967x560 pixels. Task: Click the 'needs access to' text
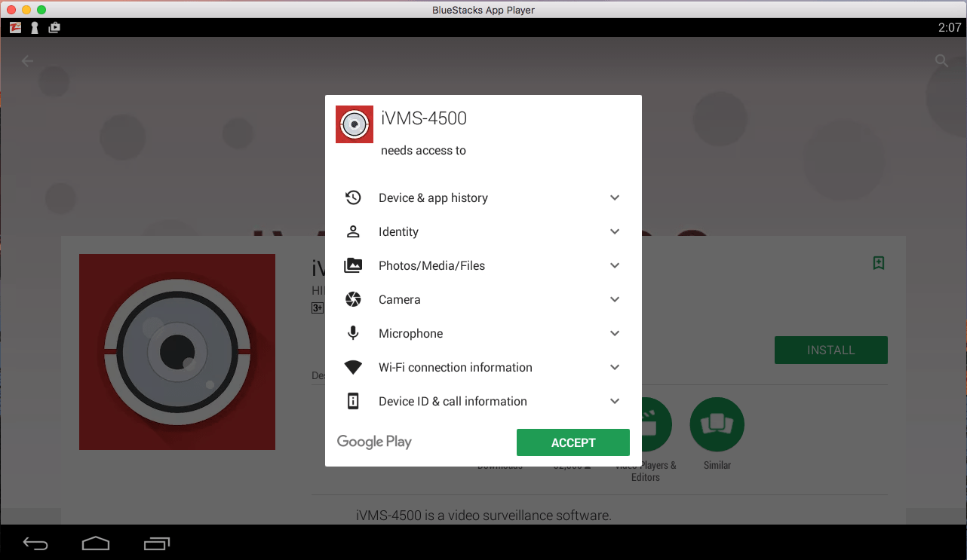point(423,150)
